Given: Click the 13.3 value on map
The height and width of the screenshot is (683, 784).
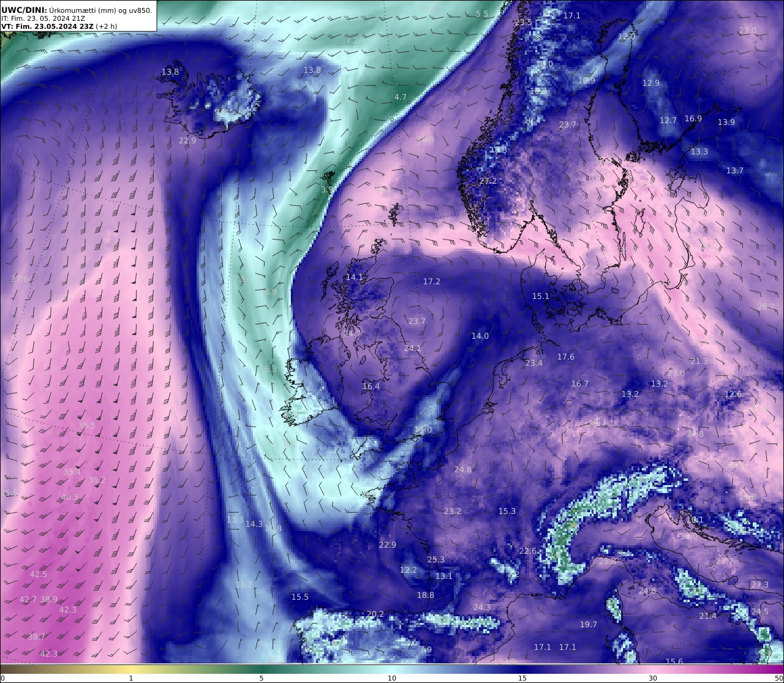Looking at the screenshot, I should click(699, 152).
